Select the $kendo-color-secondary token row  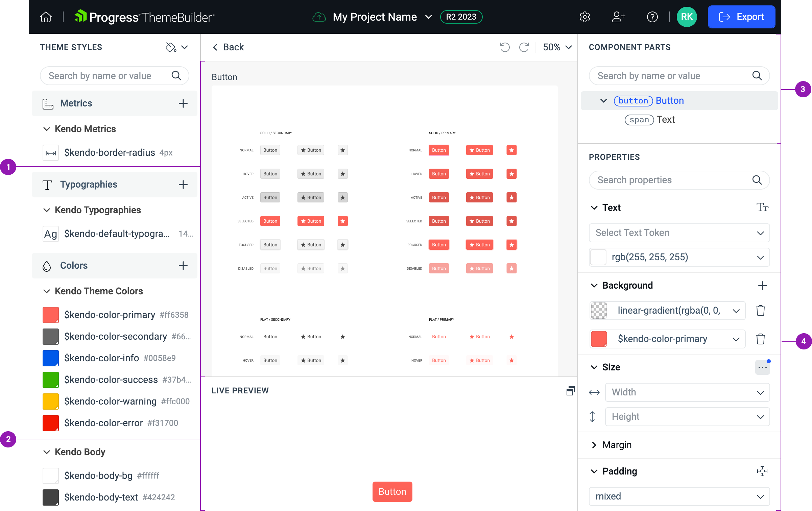click(x=118, y=337)
